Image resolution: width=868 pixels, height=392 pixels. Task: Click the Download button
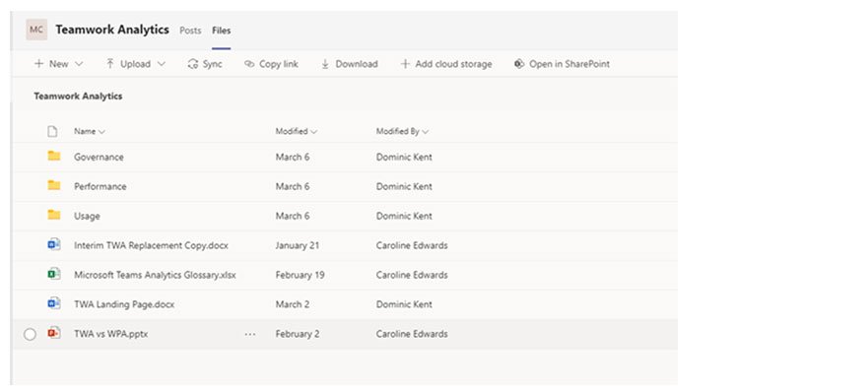350,64
